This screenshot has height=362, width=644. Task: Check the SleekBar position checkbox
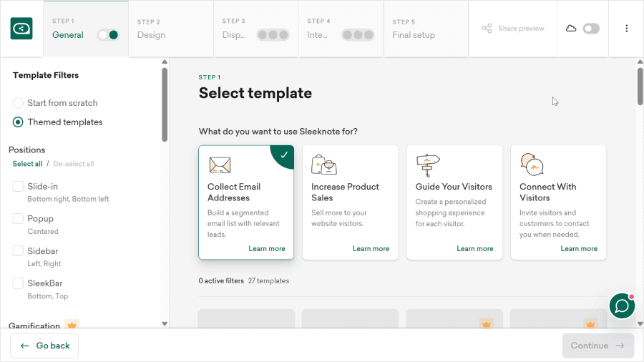[18, 283]
